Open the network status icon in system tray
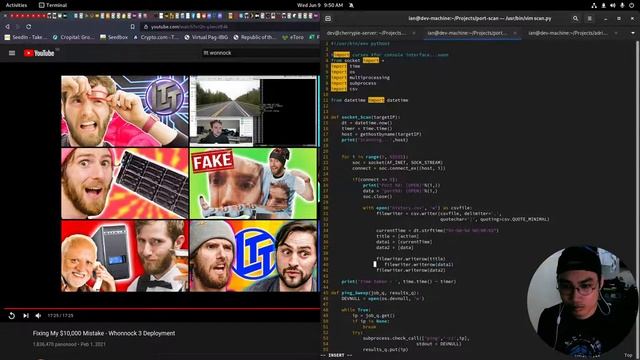 pyautogui.click(x=594, y=5)
